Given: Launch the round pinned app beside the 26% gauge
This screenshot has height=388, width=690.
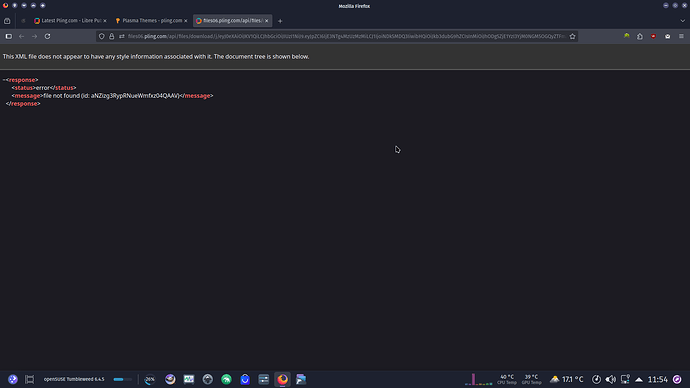Looking at the screenshot, I should coord(170,379).
